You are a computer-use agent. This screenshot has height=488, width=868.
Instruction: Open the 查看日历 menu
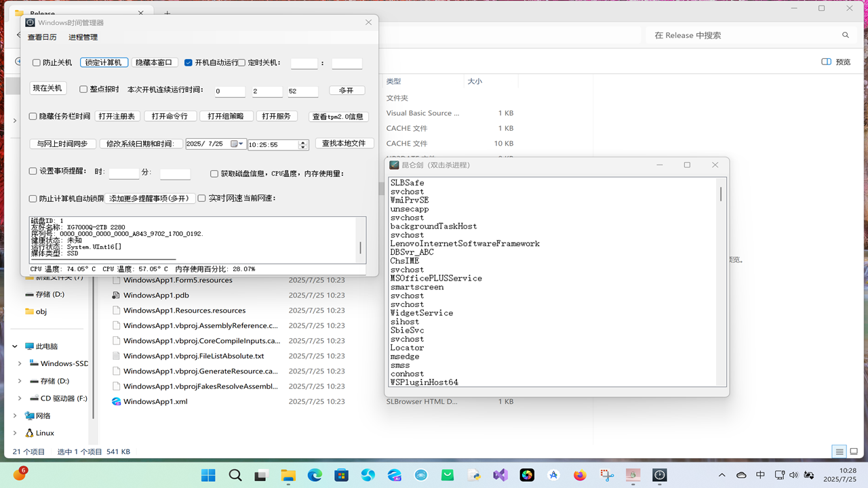42,37
